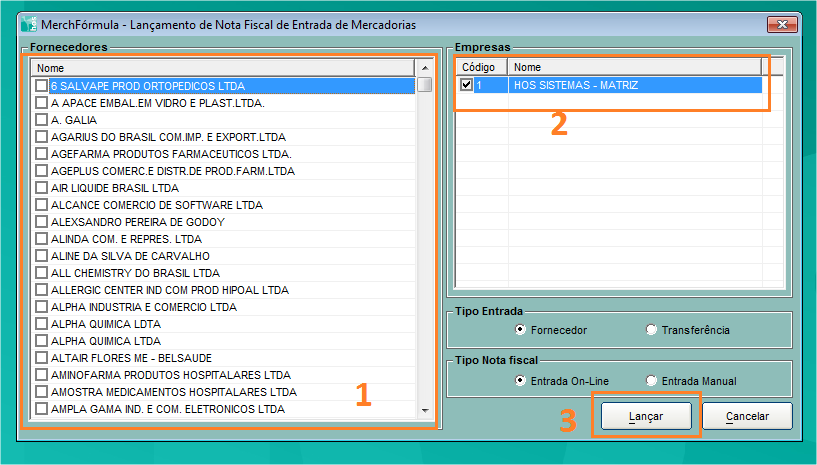Select the Fornecedor radio option
This screenshot has width=817, height=465.
coord(519,330)
